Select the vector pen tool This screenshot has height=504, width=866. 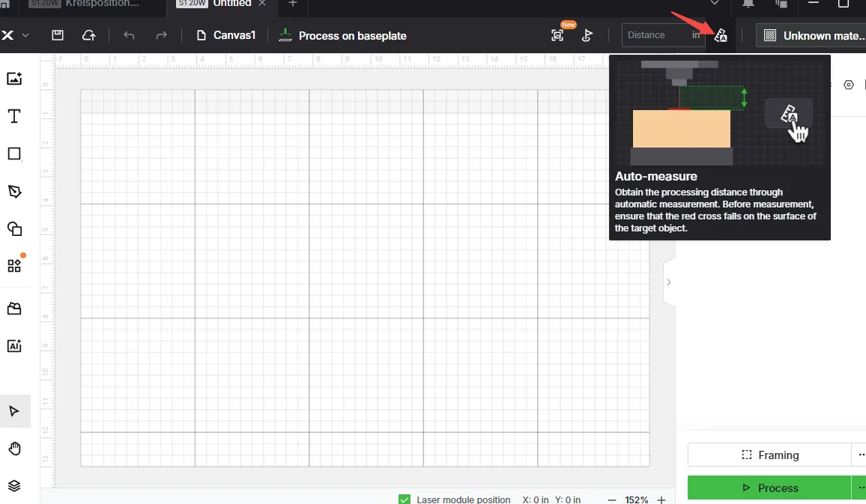tap(14, 192)
